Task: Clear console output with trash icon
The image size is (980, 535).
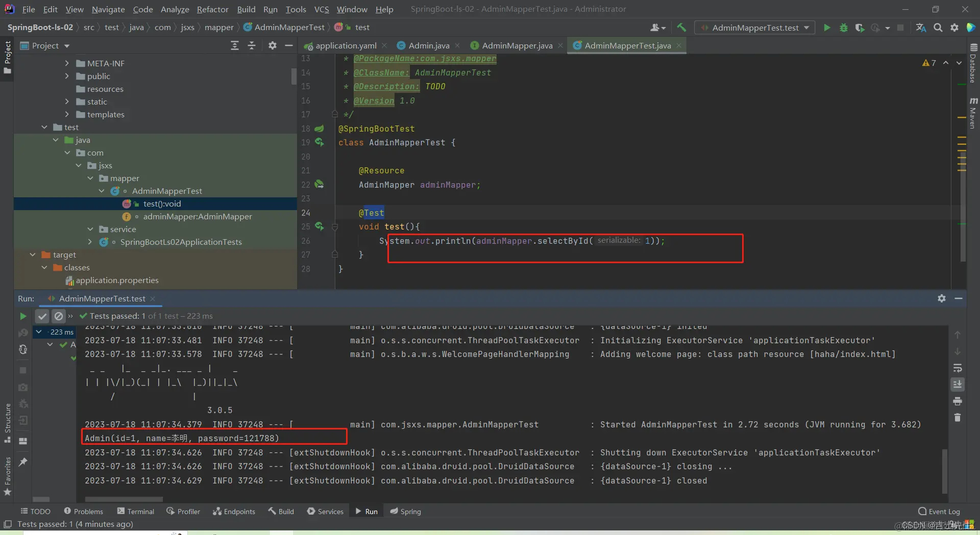Action: pos(958,418)
